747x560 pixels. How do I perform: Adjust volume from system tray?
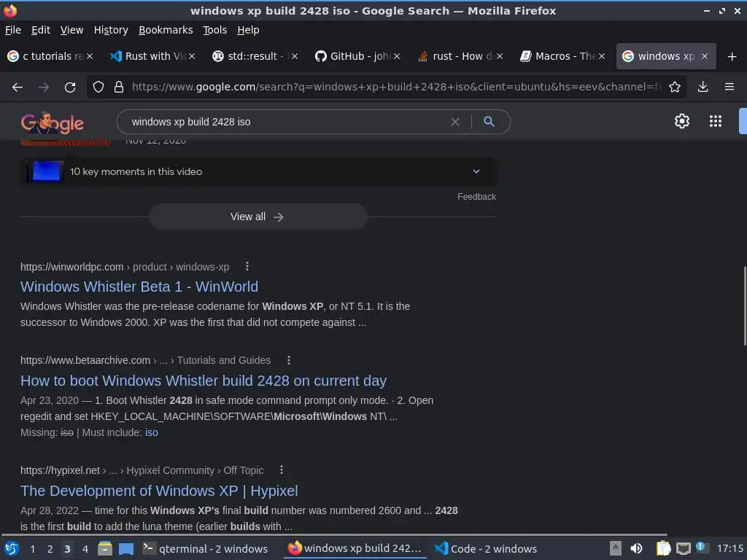(x=636, y=549)
